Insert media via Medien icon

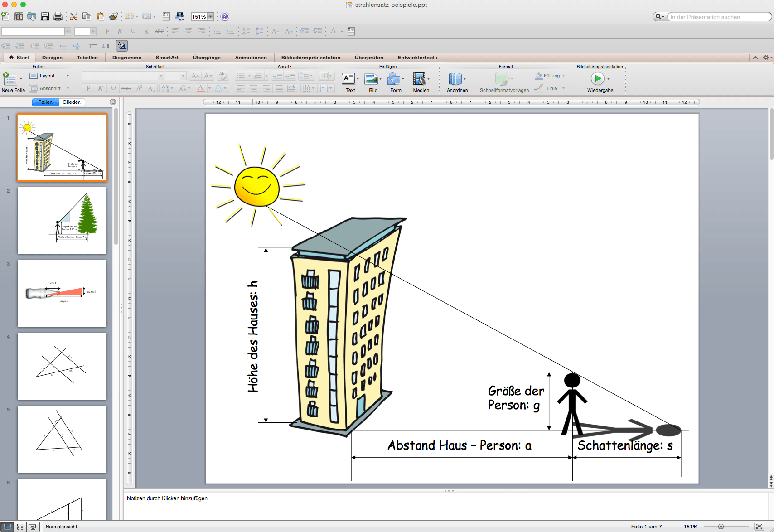[x=419, y=79]
